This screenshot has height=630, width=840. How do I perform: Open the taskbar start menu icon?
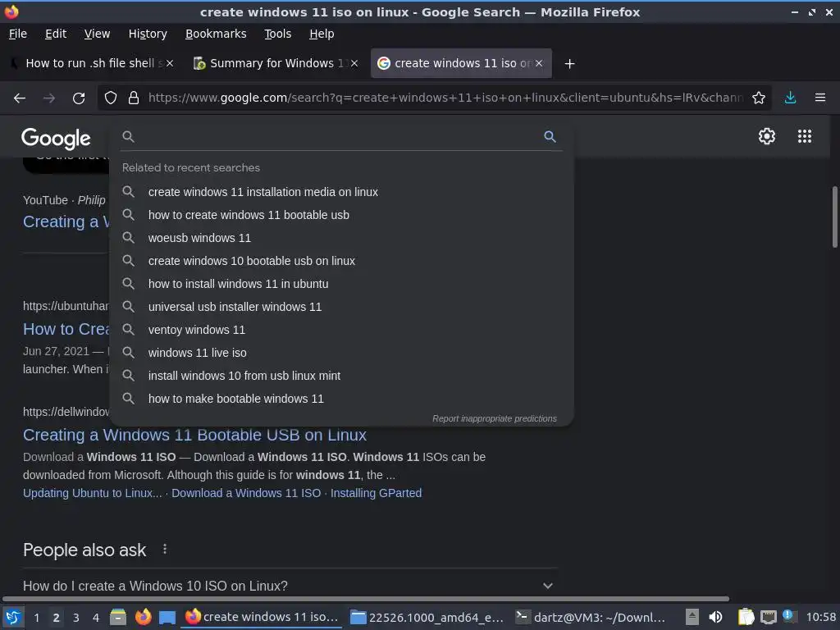tap(13, 617)
